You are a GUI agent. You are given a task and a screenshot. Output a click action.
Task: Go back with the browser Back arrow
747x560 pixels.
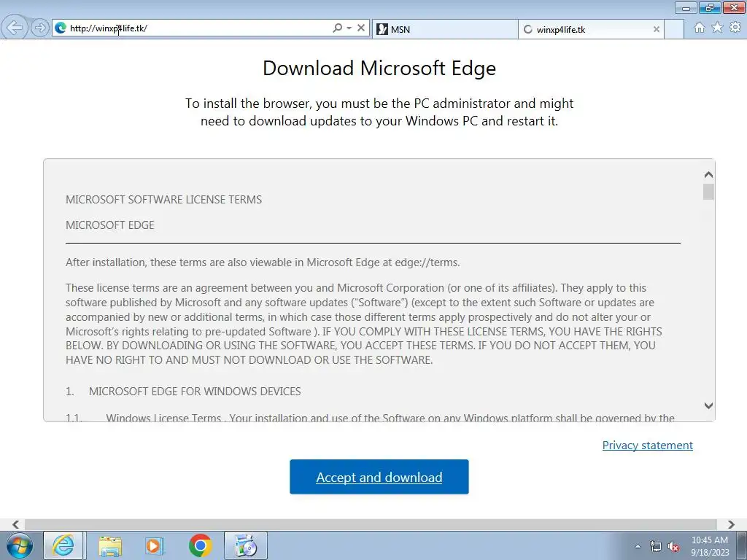click(x=15, y=28)
